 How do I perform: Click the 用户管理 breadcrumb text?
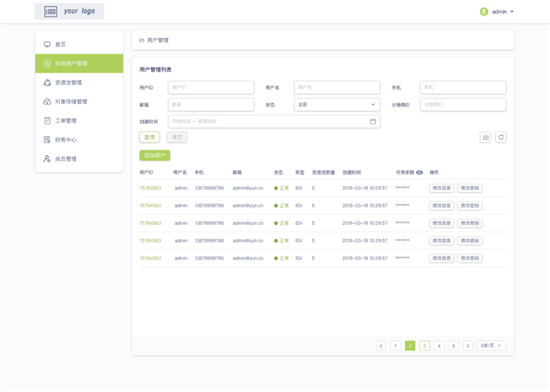(158, 40)
